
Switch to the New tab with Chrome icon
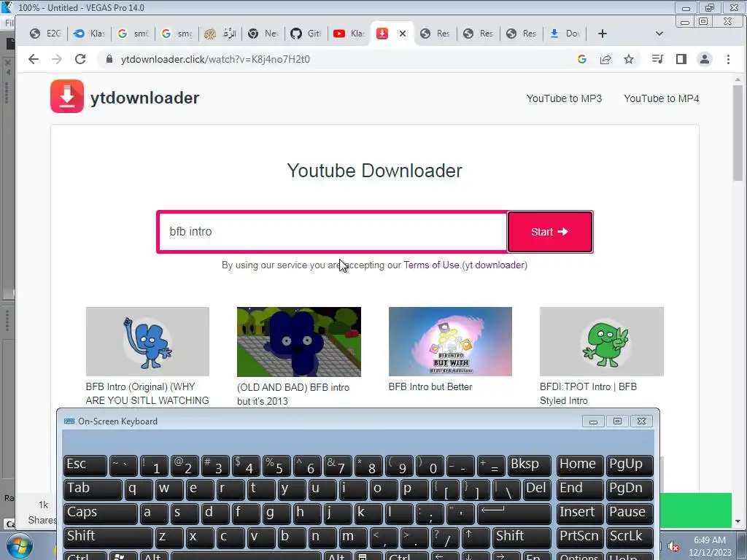pyautogui.click(x=263, y=34)
